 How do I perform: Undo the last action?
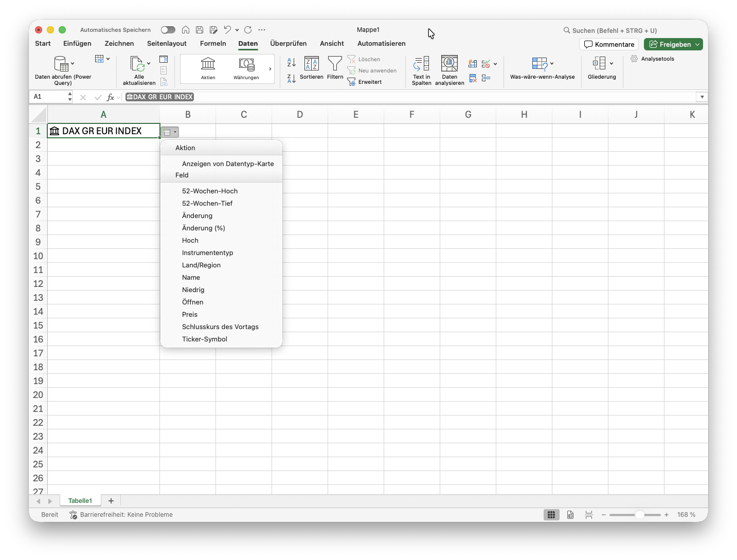coord(227,30)
